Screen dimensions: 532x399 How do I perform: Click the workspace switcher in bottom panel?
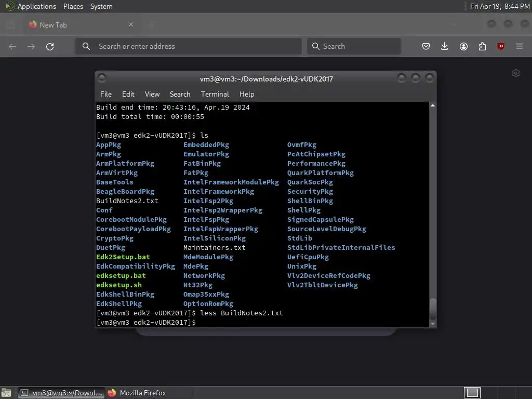(472, 393)
